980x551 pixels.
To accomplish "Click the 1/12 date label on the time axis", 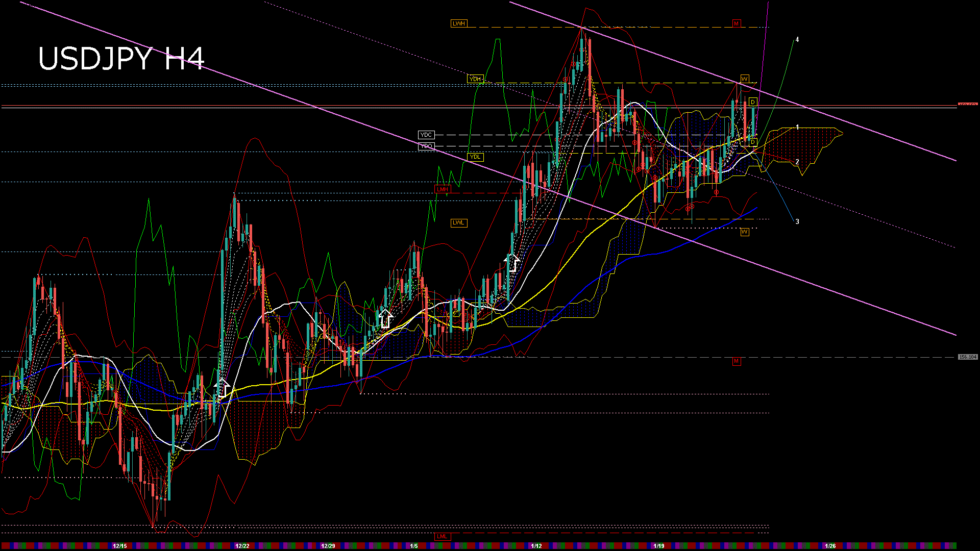I will coord(536,545).
